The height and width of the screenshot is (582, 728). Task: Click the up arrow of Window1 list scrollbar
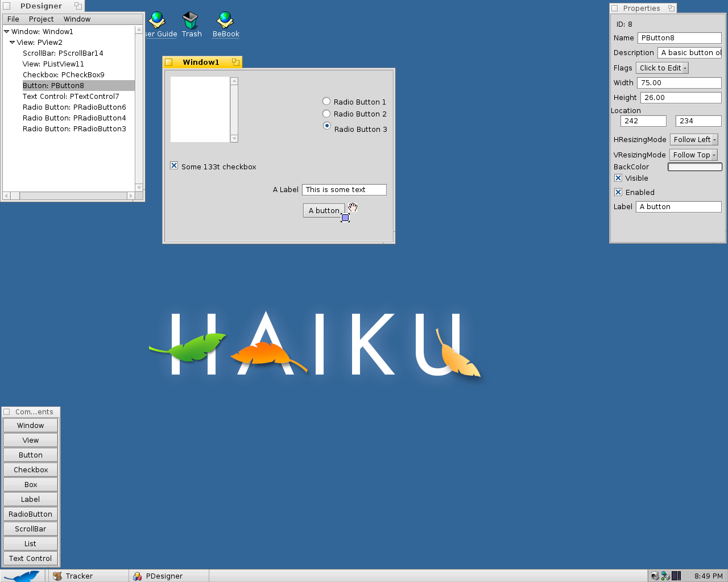tap(234, 81)
